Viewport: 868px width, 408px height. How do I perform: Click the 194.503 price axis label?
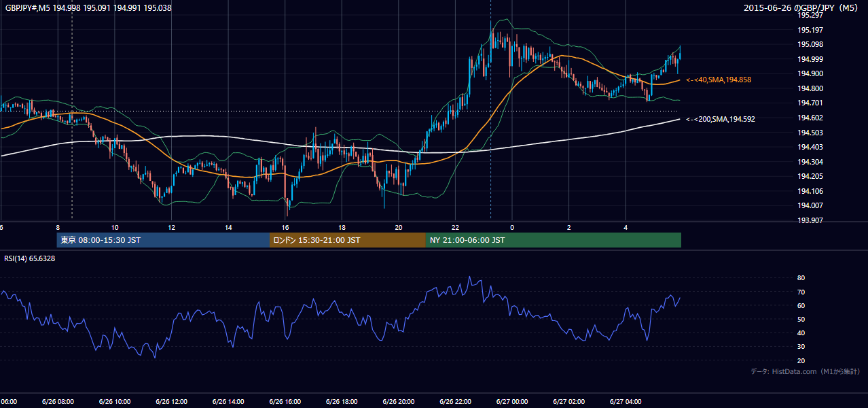(x=810, y=133)
